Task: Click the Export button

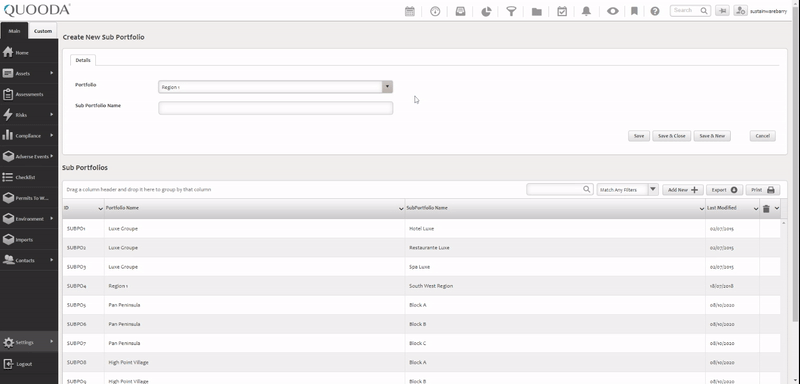Action: click(724, 190)
